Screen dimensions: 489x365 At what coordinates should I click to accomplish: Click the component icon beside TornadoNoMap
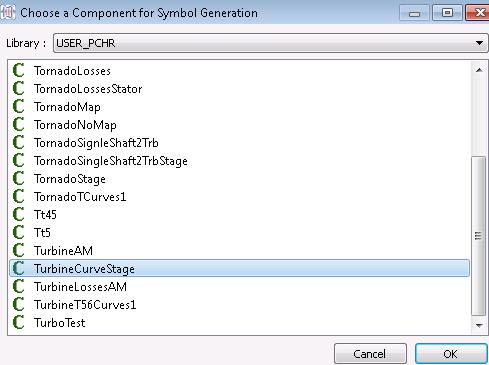[18, 125]
